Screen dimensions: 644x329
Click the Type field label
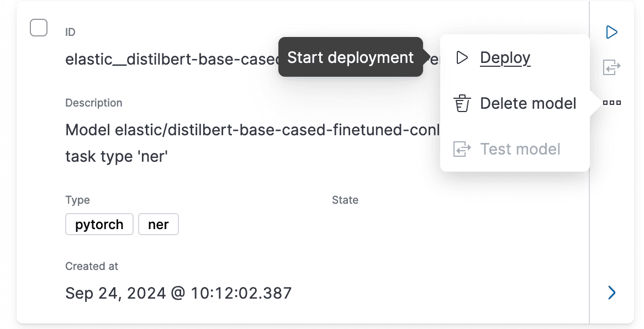[77, 200]
